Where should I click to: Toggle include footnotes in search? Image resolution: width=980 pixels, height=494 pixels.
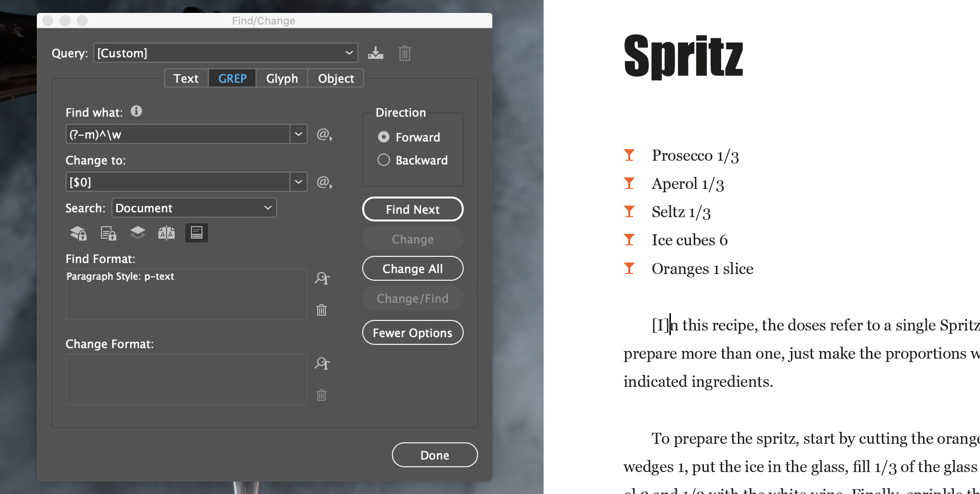196,233
